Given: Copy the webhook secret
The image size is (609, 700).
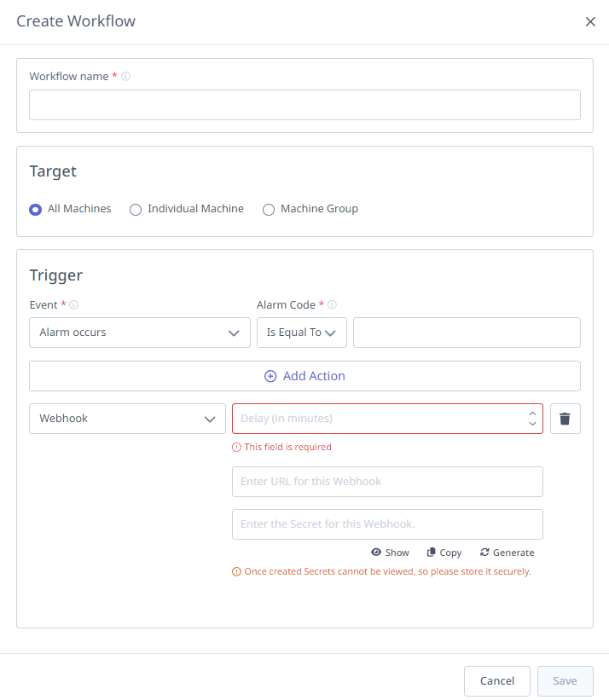Looking at the screenshot, I should [444, 552].
